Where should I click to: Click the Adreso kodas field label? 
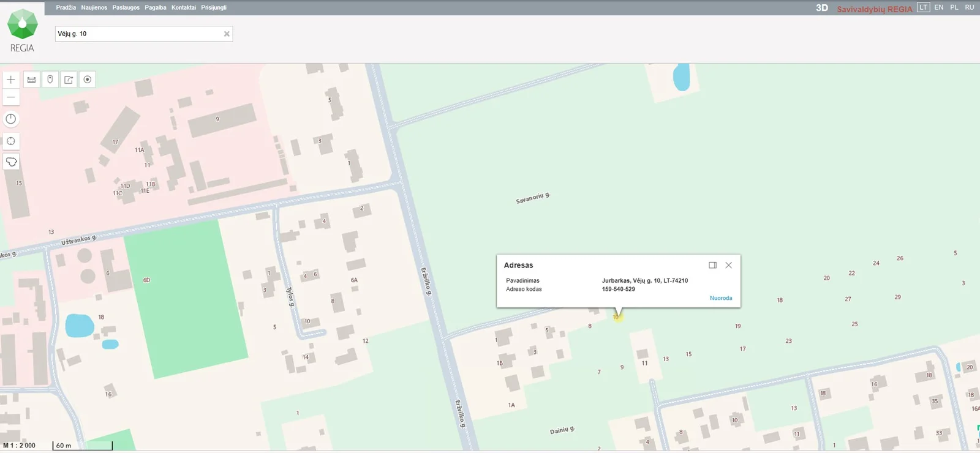[x=524, y=289]
